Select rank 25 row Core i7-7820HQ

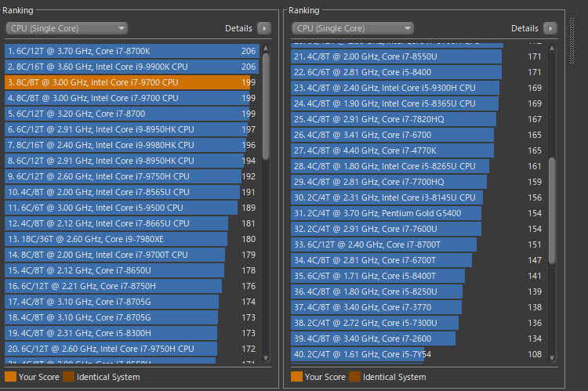418,120
